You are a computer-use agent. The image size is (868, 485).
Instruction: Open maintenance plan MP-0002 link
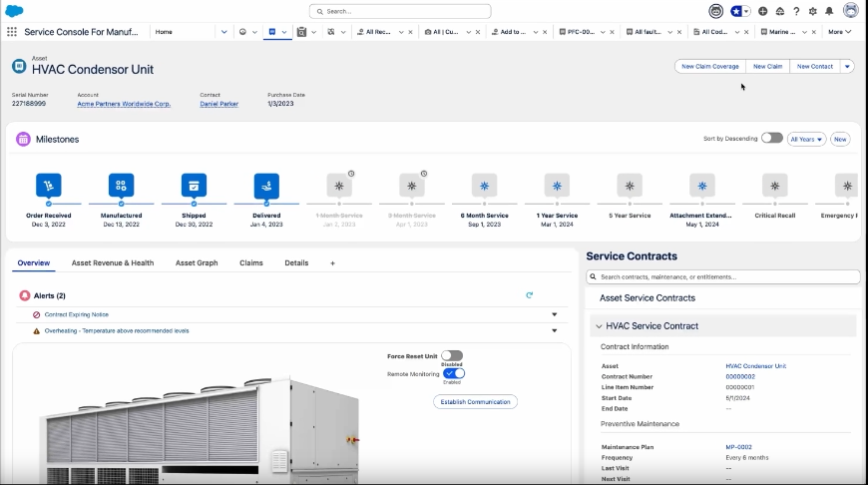738,447
